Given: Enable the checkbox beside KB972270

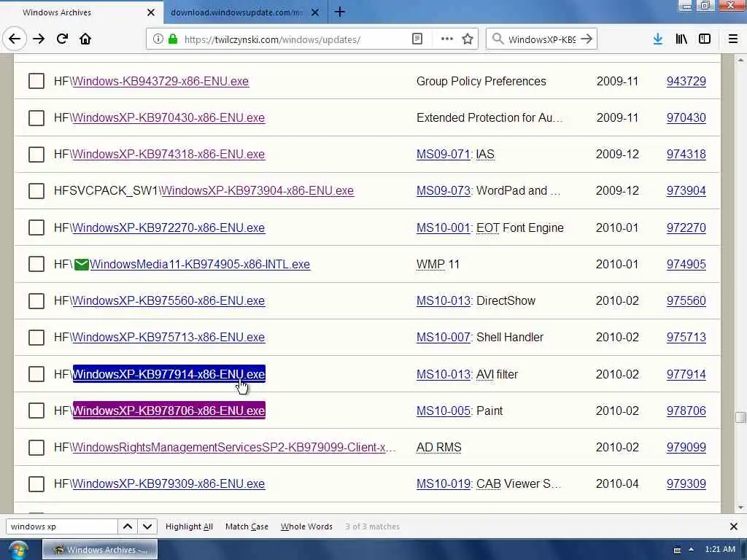Looking at the screenshot, I should tap(36, 227).
